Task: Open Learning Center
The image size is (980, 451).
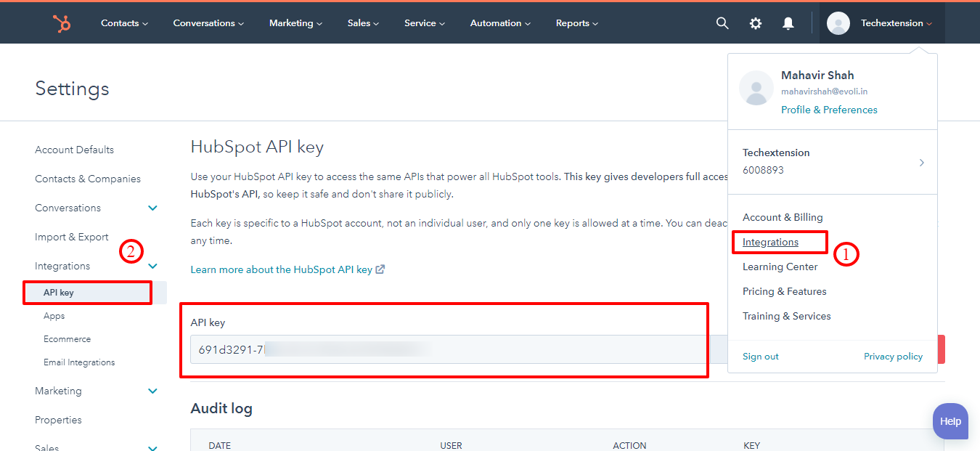Action: pos(780,267)
